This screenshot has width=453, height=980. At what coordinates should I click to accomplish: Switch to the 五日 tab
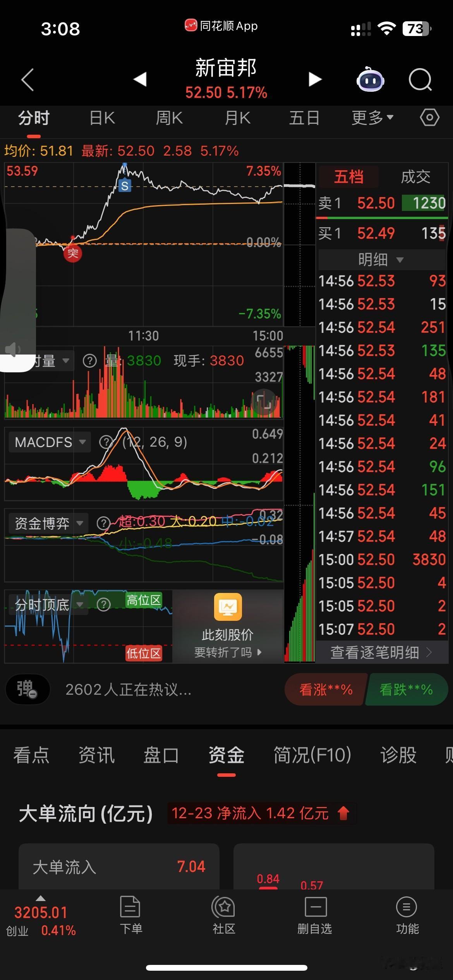click(x=304, y=118)
